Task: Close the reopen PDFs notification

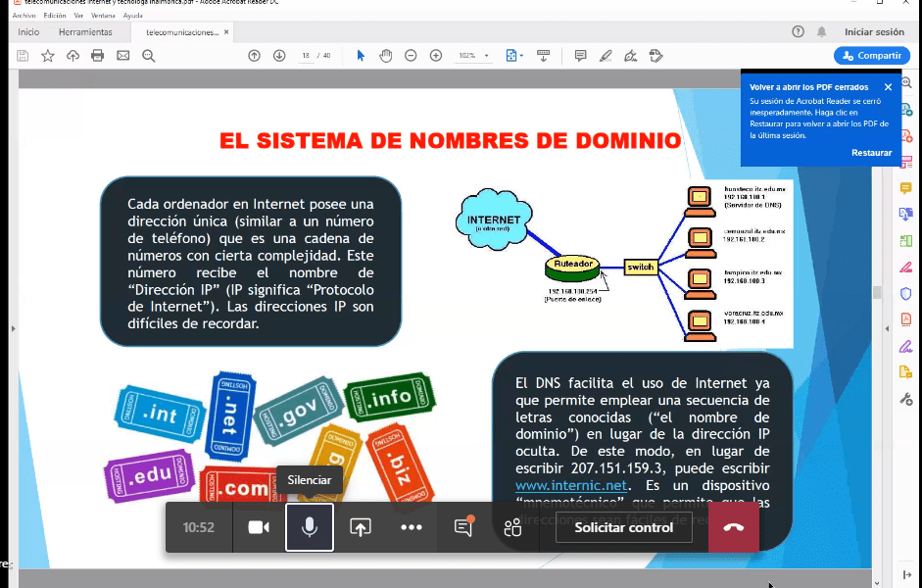Action: point(888,87)
